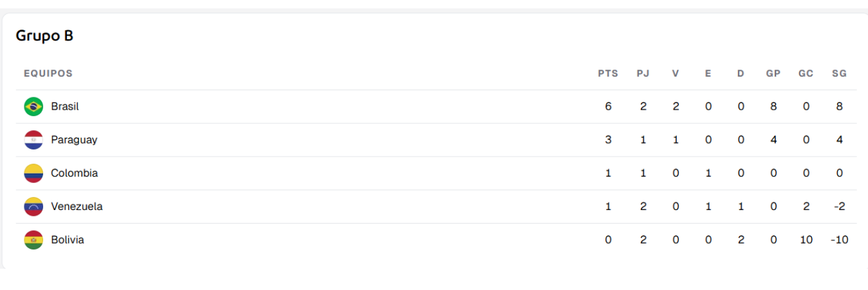Click the Brasil flag icon
The height and width of the screenshot is (290, 868).
pyautogui.click(x=33, y=106)
